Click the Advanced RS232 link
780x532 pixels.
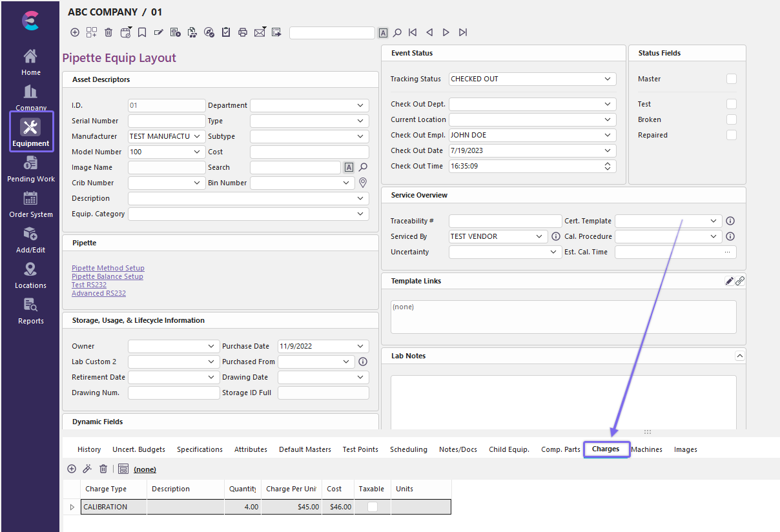click(x=99, y=293)
